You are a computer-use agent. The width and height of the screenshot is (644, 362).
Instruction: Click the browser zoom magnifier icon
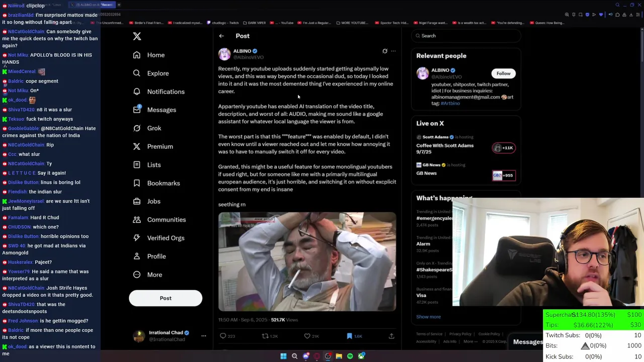click(x=567, y=15)
